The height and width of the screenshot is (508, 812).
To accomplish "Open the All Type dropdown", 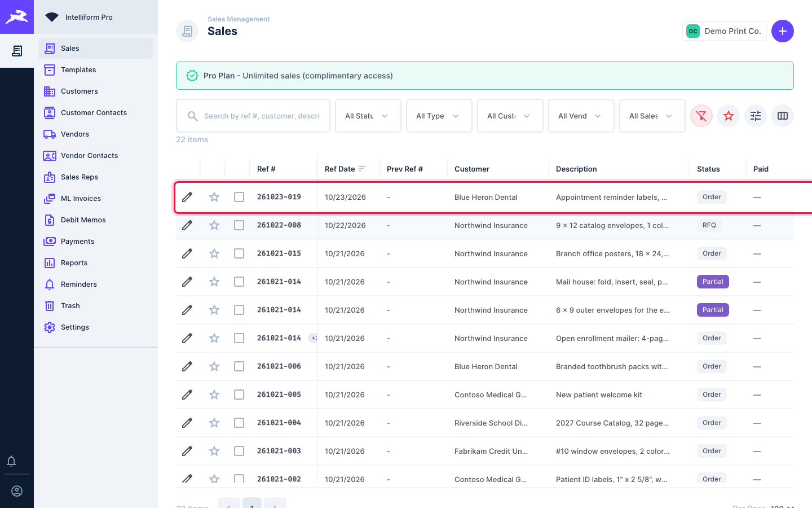I will 439,116.
